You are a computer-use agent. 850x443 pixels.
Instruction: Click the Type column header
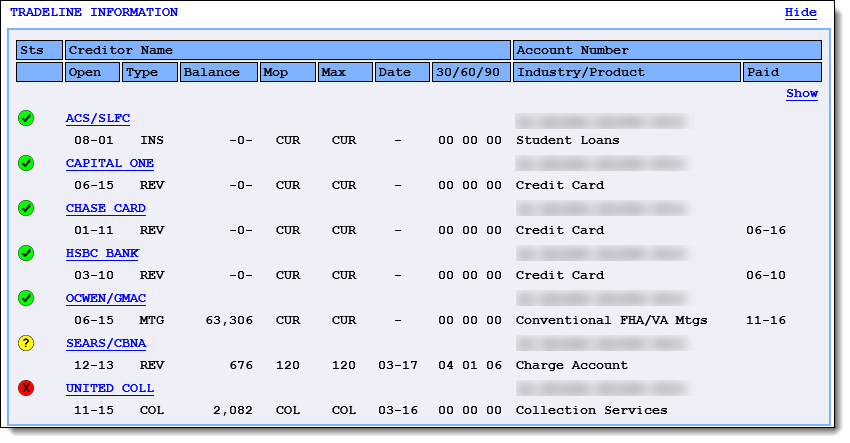150,72
